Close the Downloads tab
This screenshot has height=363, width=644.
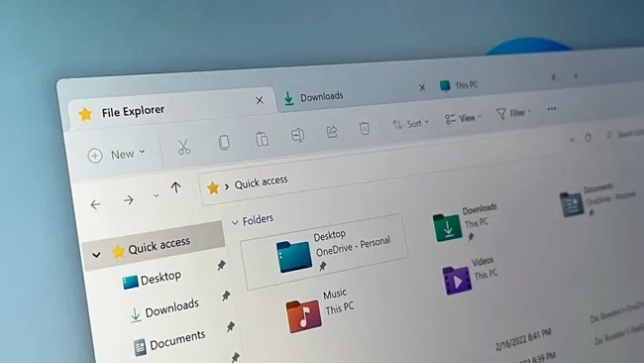coord(422,87)
